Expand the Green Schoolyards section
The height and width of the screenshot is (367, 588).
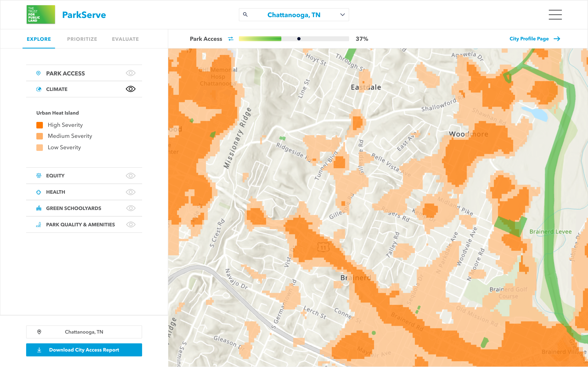coord(73,208)
